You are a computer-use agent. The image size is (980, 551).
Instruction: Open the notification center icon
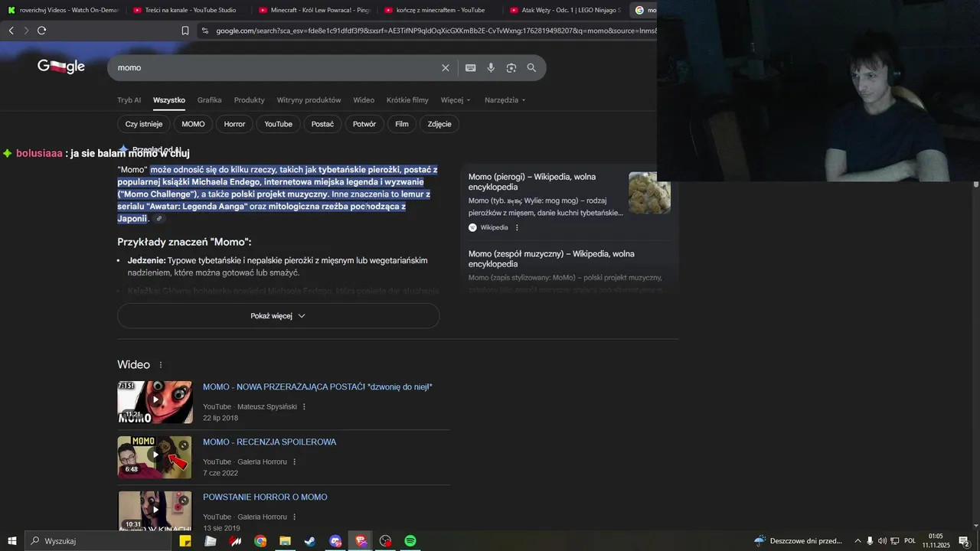[x=964, y=541]
